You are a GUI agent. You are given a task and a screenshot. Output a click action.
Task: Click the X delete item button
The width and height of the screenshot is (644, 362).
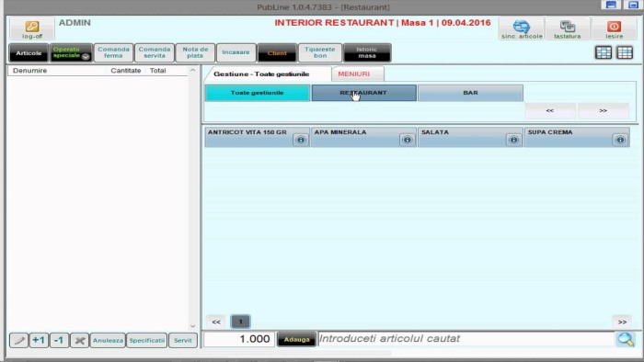click(80, 340)
